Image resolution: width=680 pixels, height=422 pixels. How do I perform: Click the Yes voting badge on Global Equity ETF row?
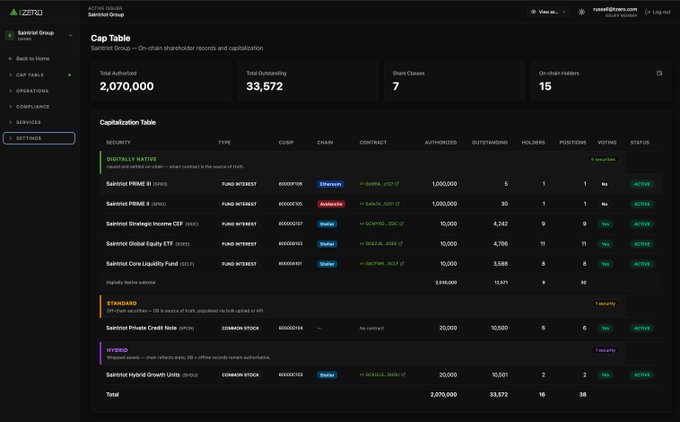coord(605,244)
